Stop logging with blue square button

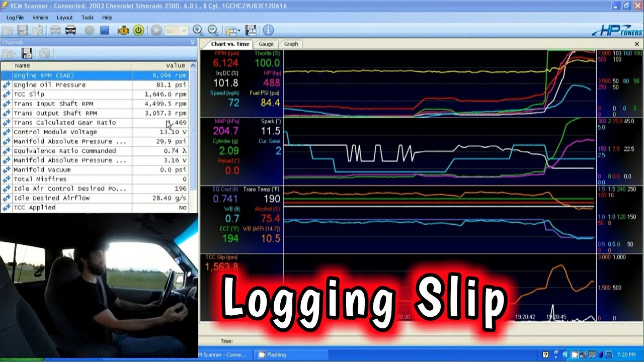(x=105, y=30)
